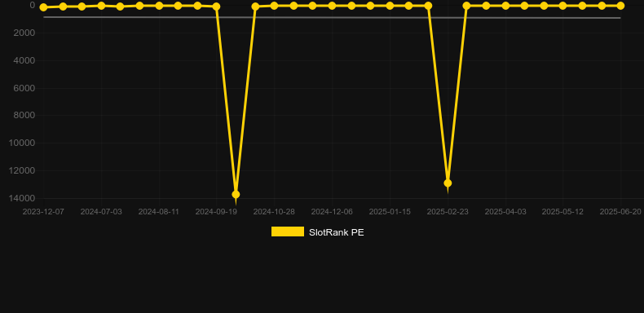Click the data point above 2025-04-03
The width and height of the screenshot is (644, 313).
pyautogui.click(x=505, y=6)
